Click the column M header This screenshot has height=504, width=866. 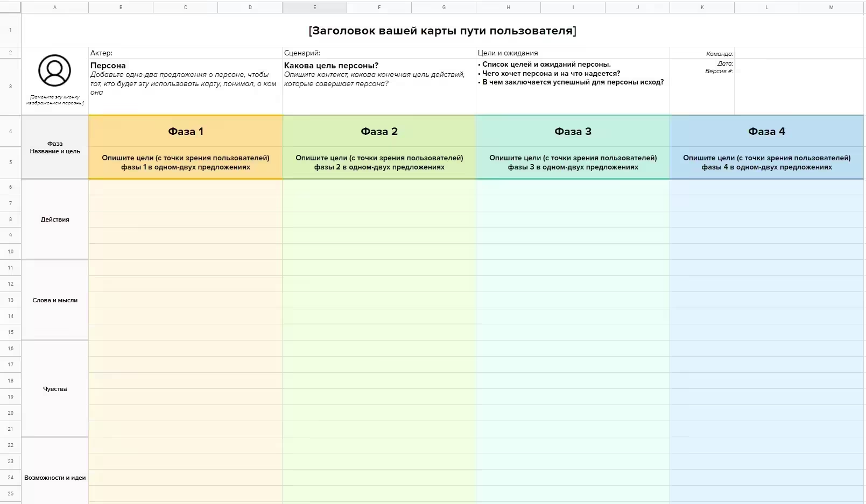pos(831,8)
